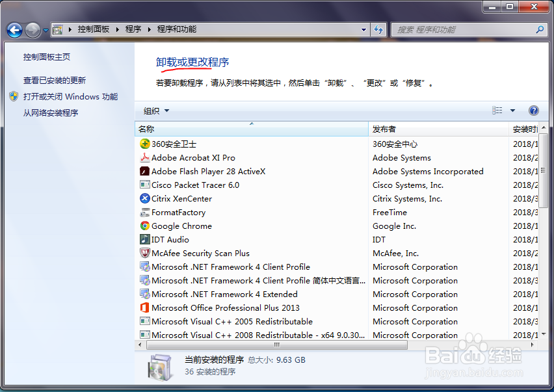Click the IDT Audio icon
The height and width of the screenshot is (392, 554).
pyautogui.click(x=145, y=239)
